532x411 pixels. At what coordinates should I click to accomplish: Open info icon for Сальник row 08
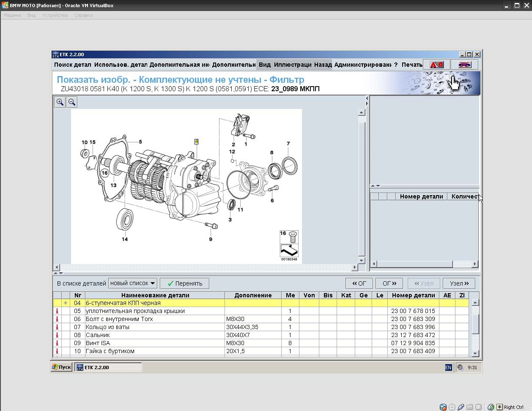(57, 335)
